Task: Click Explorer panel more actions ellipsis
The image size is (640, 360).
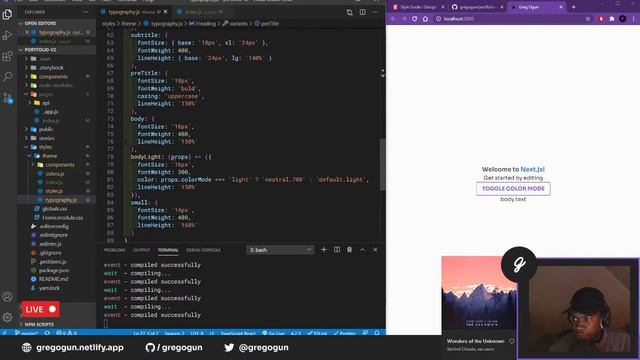Action: coord(85,12)
